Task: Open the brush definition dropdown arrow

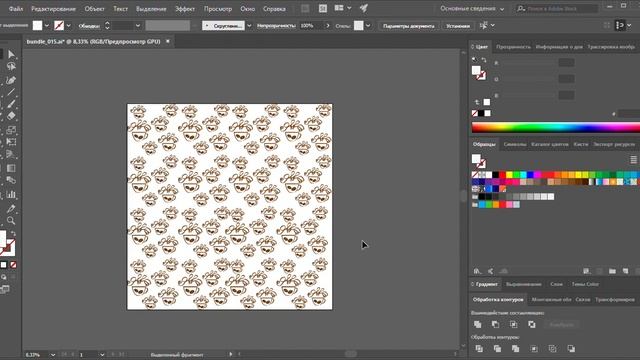Action: click(249, 25)
